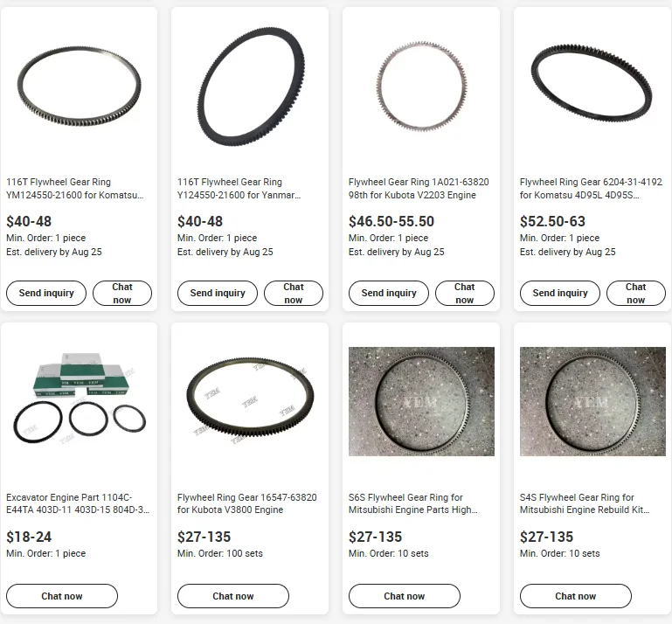Viewport: 672px width, 624px height.
Task: Chat now about Kubota V2203 gear ring
Action: coord(465,293)
